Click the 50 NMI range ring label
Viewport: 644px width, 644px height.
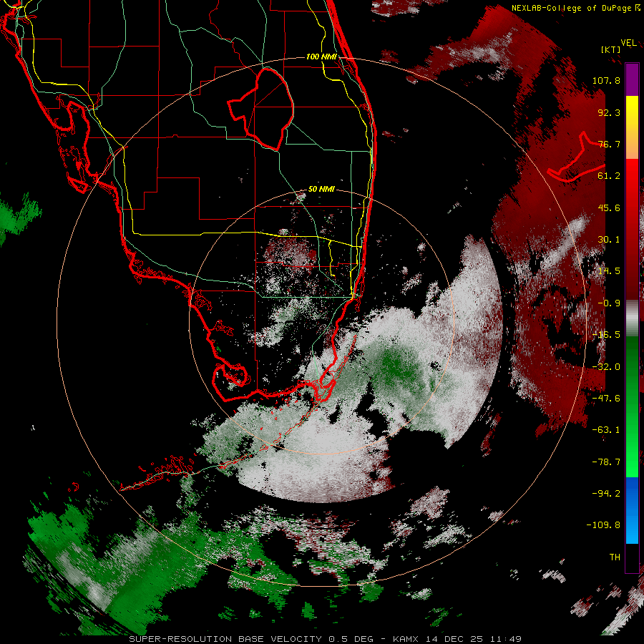321,189
